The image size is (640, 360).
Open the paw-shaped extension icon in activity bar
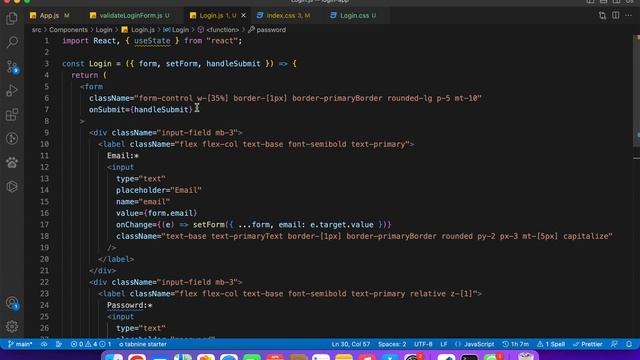[x=12, y=162]
